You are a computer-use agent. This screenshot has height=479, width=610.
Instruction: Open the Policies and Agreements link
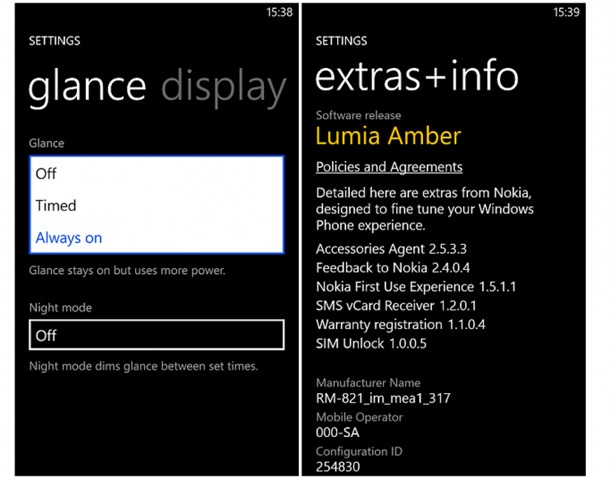pos(389,167)
